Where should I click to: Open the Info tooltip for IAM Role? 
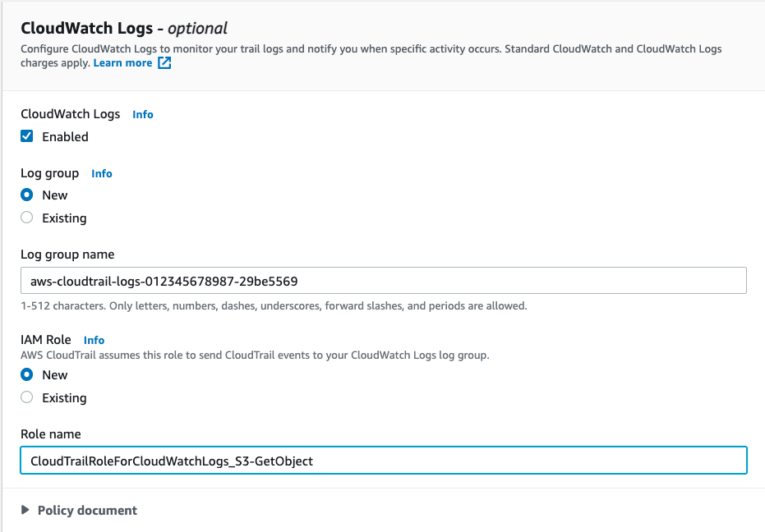94,340
